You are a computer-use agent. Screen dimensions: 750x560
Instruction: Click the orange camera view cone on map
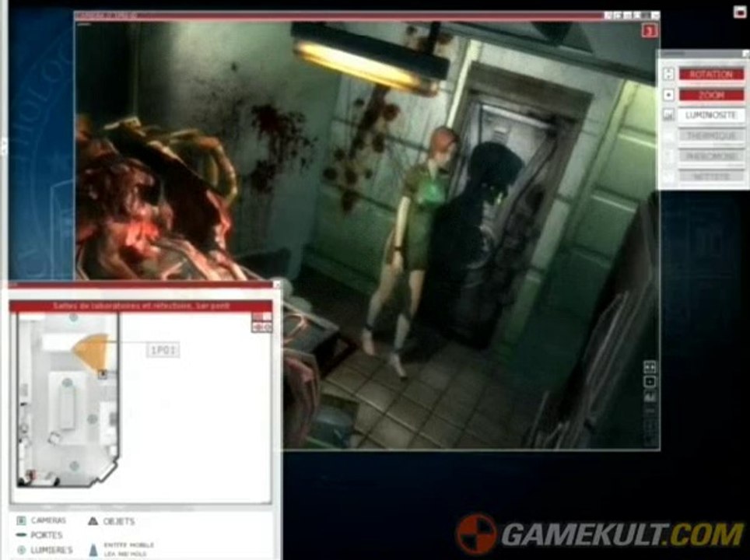pos(91,352)
